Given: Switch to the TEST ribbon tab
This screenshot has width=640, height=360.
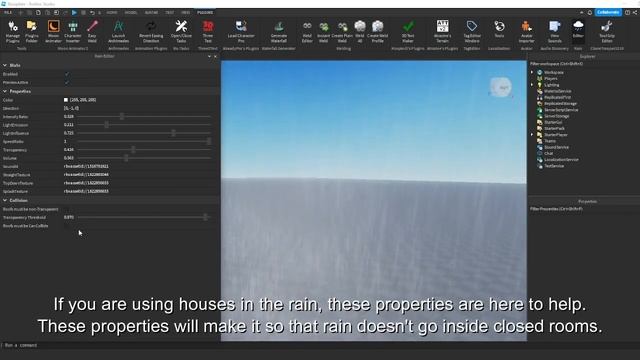Looking at the screenshot, I should pos(169,13).
